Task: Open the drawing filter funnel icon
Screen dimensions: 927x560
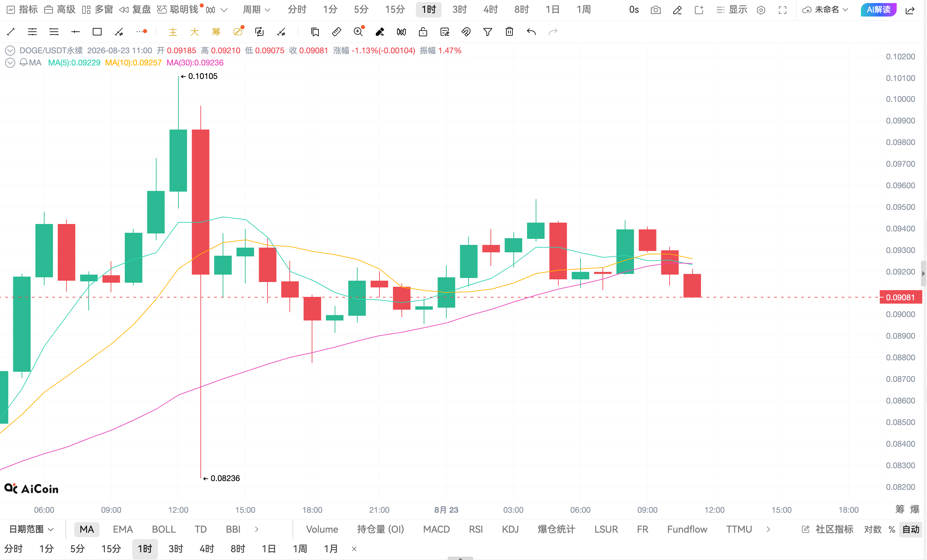Action: pyautogui.click(x=487, y=32)
